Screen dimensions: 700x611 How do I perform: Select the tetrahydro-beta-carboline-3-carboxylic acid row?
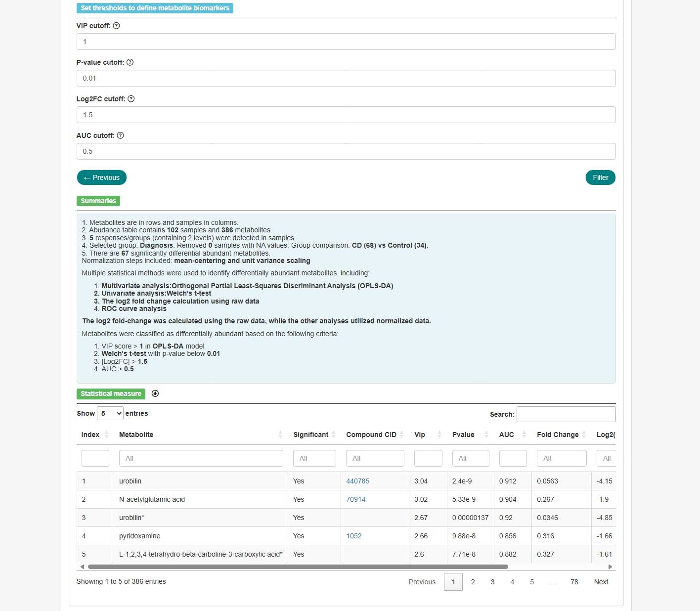(x=346, y=554)
